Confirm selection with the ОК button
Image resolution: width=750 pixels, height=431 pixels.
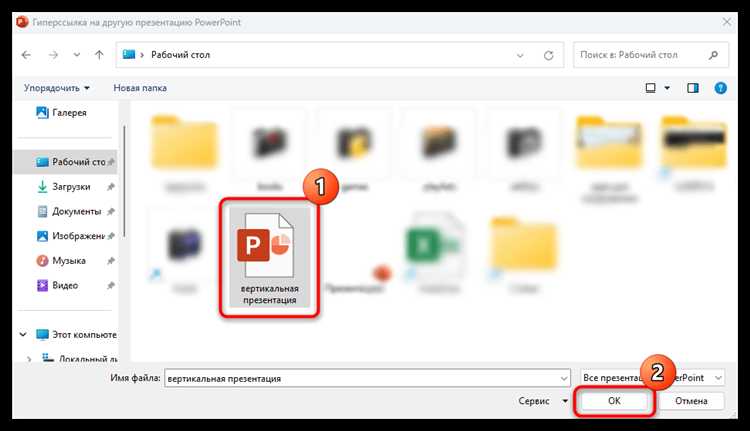pyautogui.click(x=614, y=401)
